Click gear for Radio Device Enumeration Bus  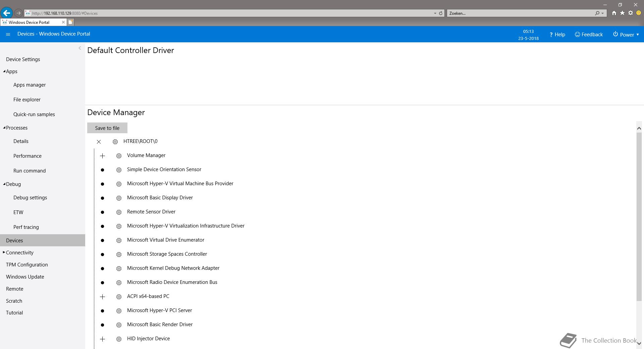(119, 283)
